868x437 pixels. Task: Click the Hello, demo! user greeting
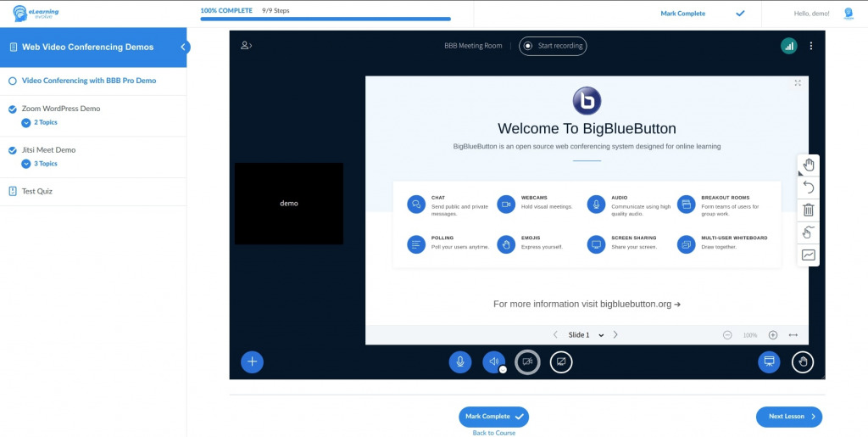pos(811,14)
